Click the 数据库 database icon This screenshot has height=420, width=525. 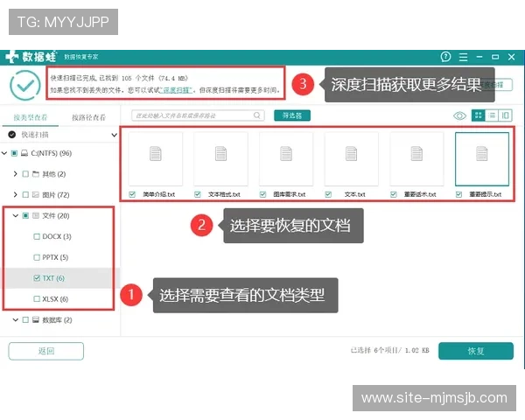[36, 320]
